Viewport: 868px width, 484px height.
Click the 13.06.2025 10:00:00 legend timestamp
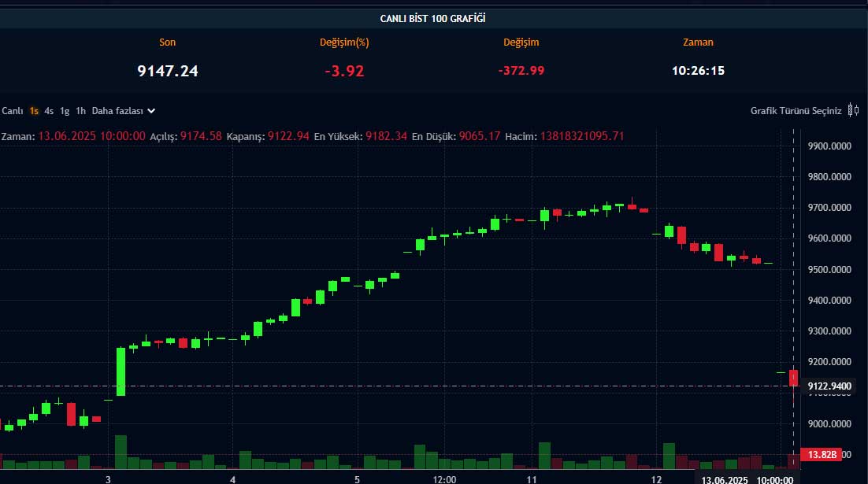click(92, 136)
